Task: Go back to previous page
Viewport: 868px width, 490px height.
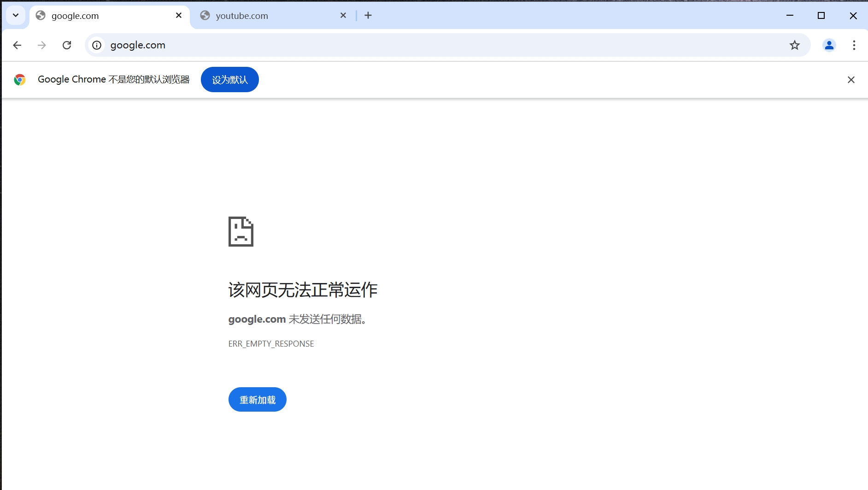Action: pos(17,45)
